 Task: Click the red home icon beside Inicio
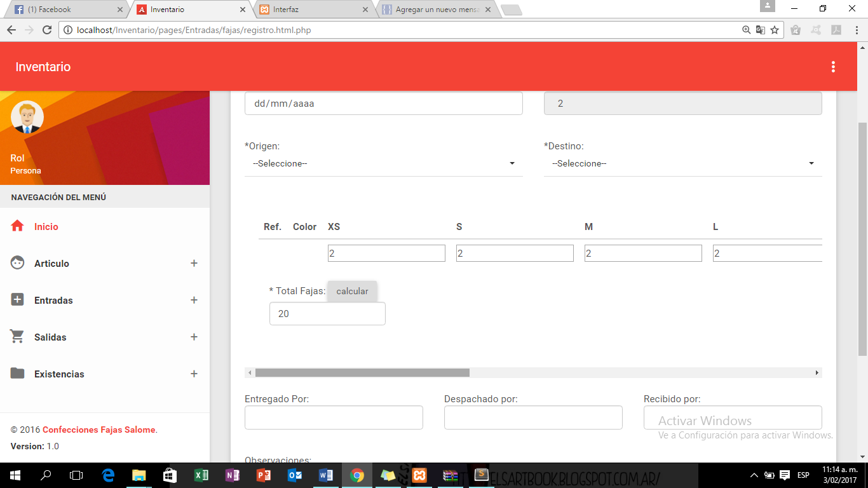click(x=17, y=226)
